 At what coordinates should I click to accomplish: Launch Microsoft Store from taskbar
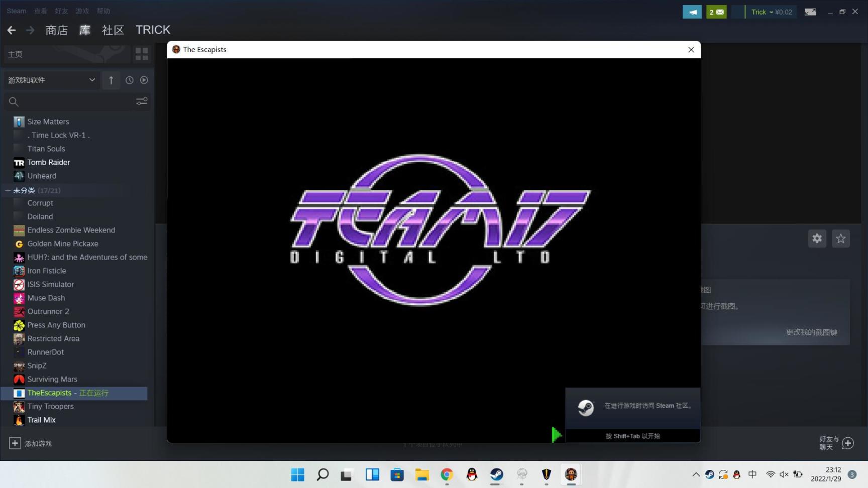pos(397,474)
